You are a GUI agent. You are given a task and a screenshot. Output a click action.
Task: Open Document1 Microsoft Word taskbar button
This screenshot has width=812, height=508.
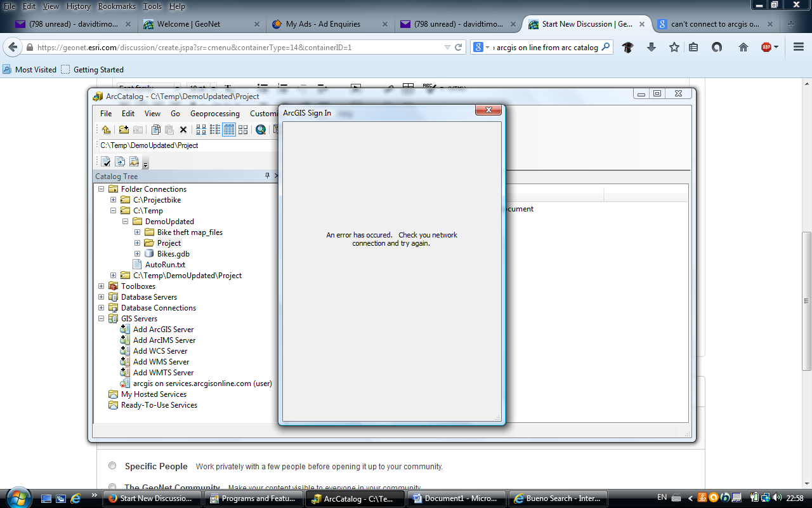(x=457, y=498)
